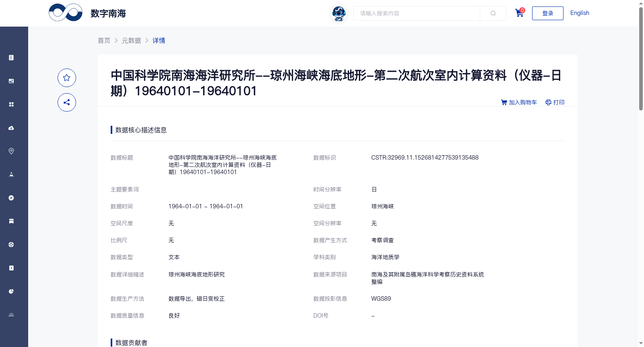Open the four-square grid sidebar icon
Viewport: 644px width, 347px height.
coord(11,104)
